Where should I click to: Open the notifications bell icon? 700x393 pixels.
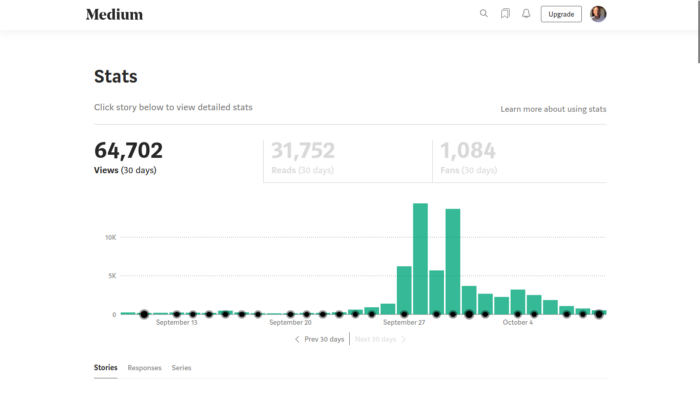point(526,14)
